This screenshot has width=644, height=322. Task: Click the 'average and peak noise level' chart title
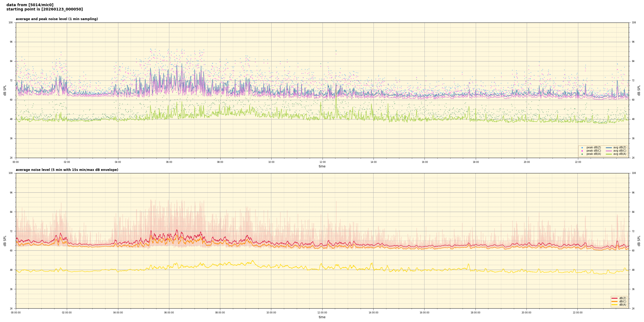coord(57,19)
